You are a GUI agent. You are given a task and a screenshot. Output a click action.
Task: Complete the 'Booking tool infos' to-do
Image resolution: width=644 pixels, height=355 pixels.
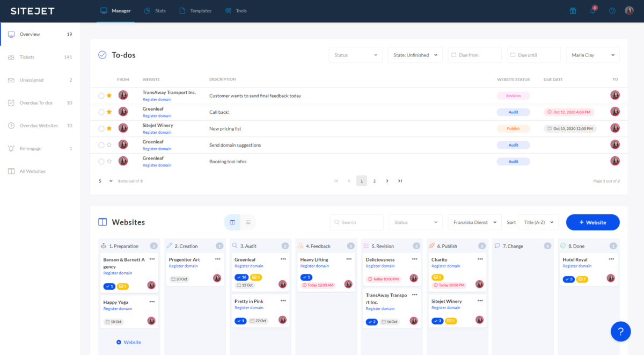coord(101,162)
